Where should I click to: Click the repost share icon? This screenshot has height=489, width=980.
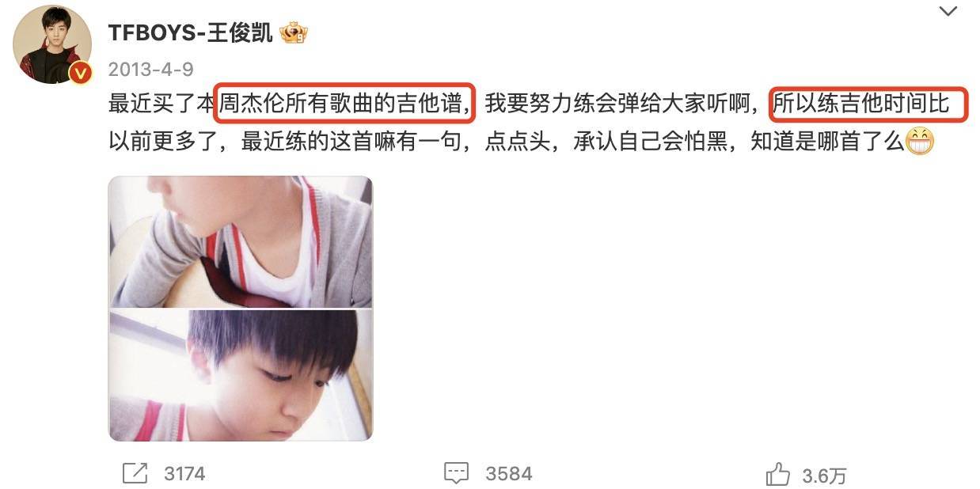135,473
